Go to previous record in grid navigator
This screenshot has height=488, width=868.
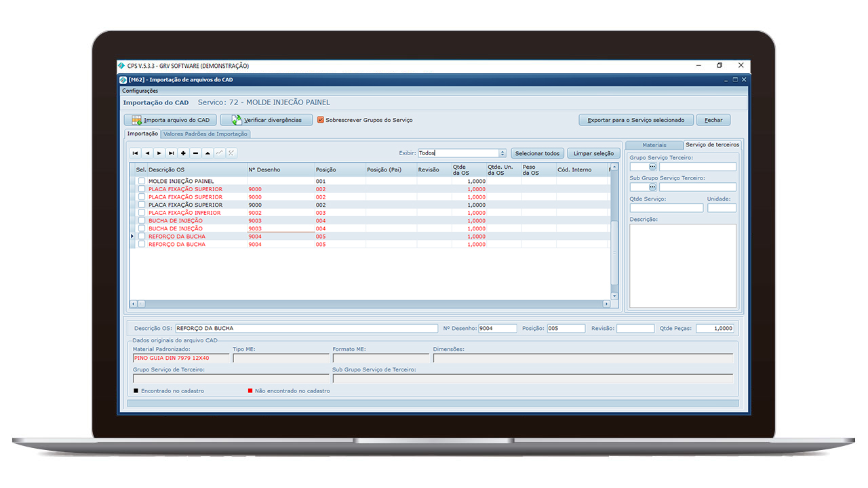pos(147,153)
